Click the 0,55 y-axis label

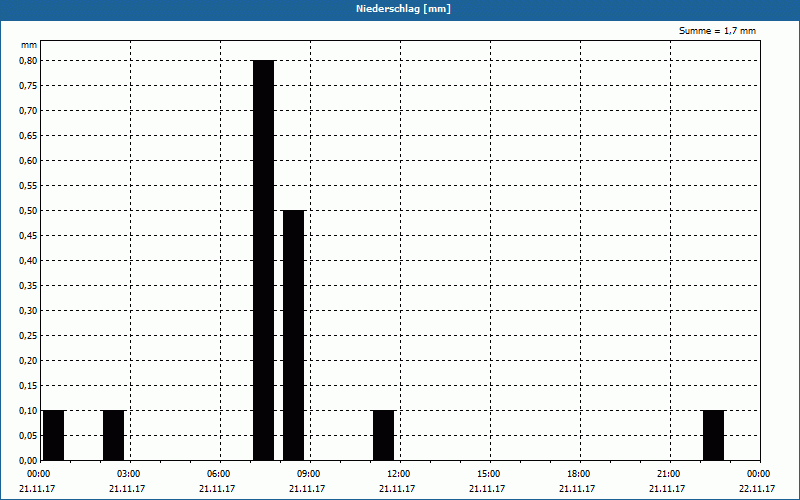[28, 186]
